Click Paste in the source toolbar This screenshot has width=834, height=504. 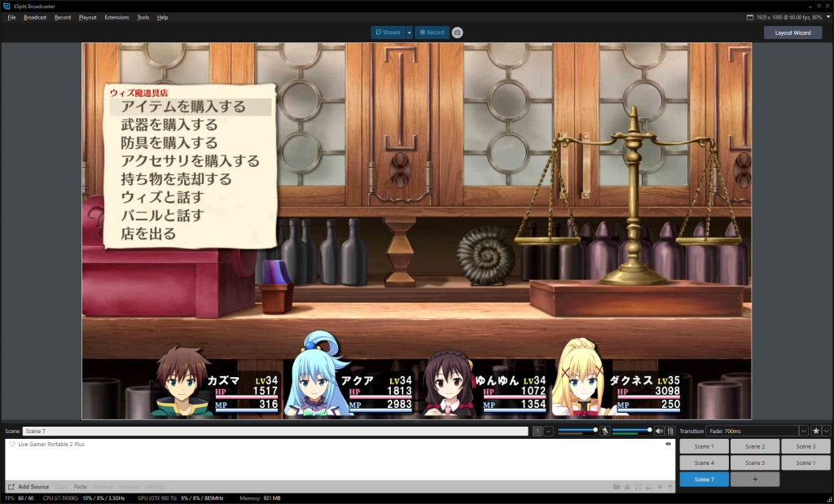pyautogui.click(x=81, y=487)
